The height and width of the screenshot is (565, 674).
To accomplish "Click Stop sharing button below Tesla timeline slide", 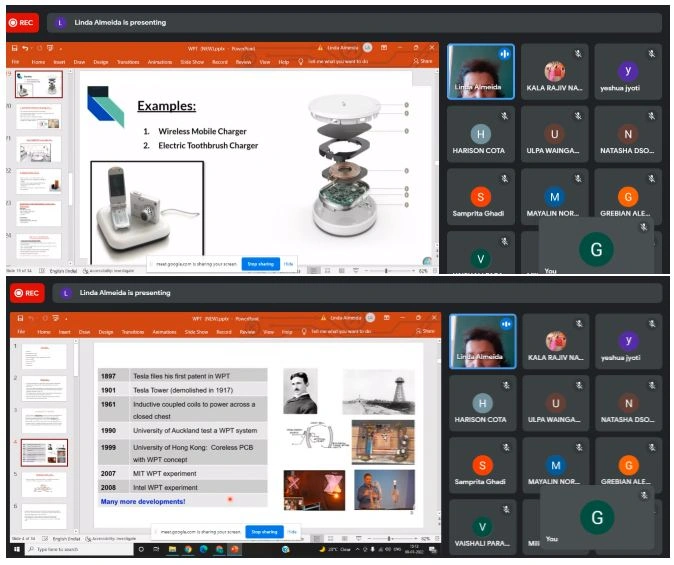I will (264, 532).
